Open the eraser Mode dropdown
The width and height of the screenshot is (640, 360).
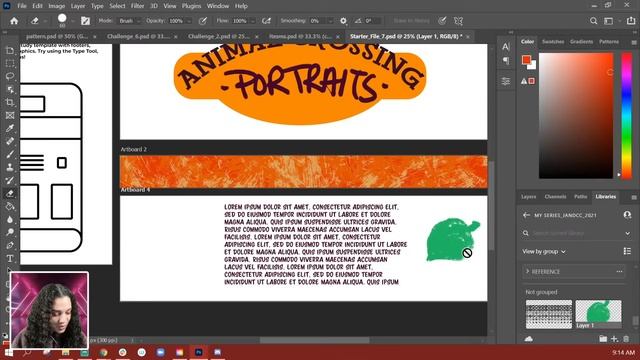tap(129, 21)
